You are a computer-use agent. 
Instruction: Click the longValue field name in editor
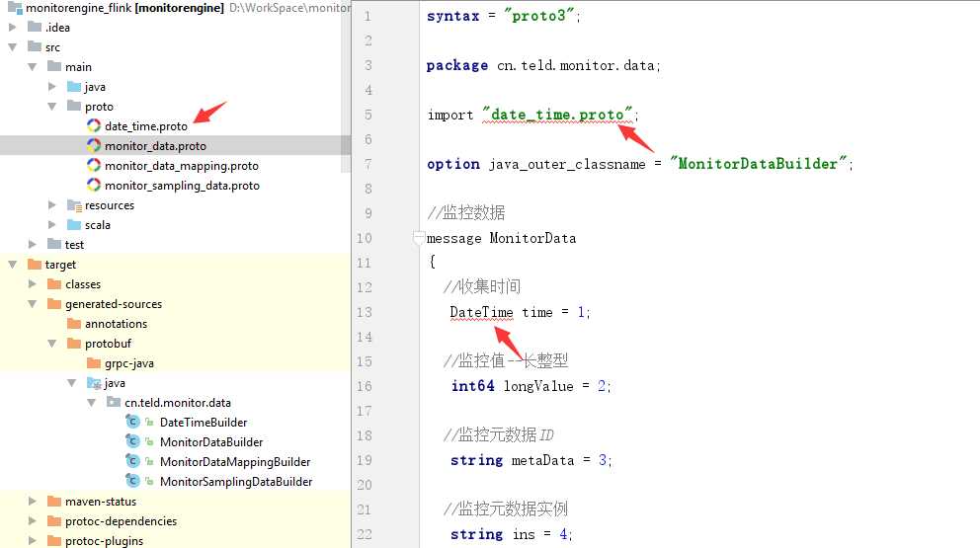(x=538, y=386)
